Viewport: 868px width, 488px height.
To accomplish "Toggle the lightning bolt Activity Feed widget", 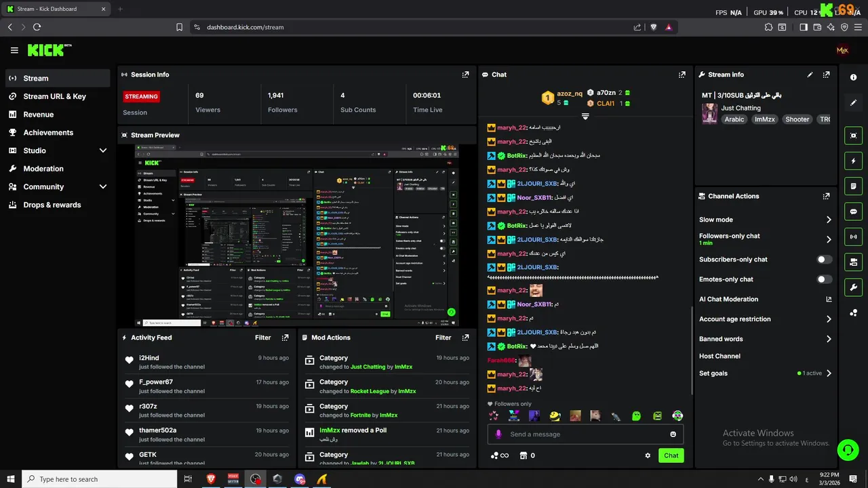I will click(854, 161).
